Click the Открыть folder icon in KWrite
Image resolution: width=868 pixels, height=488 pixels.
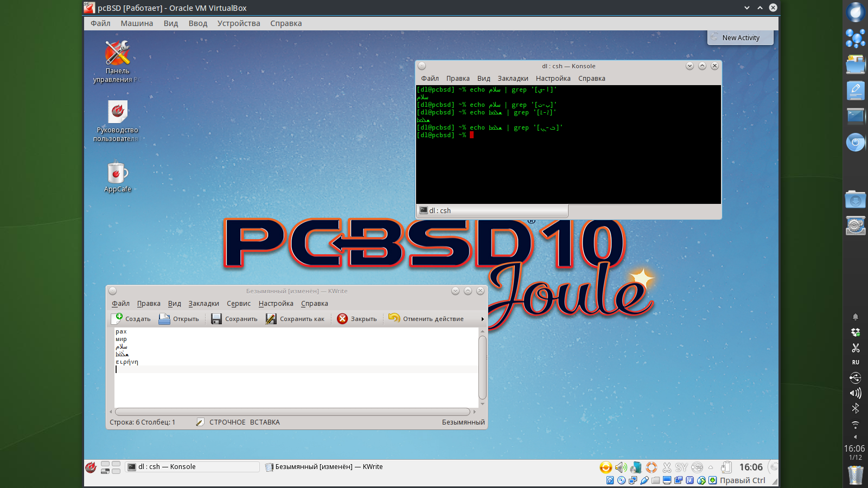[x=164, y=319]
